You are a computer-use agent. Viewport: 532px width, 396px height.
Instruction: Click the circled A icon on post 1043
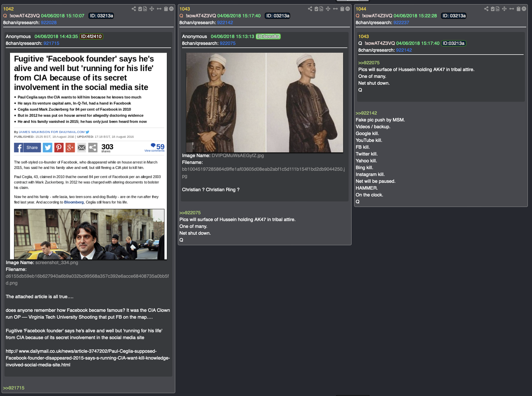(348, 9)
